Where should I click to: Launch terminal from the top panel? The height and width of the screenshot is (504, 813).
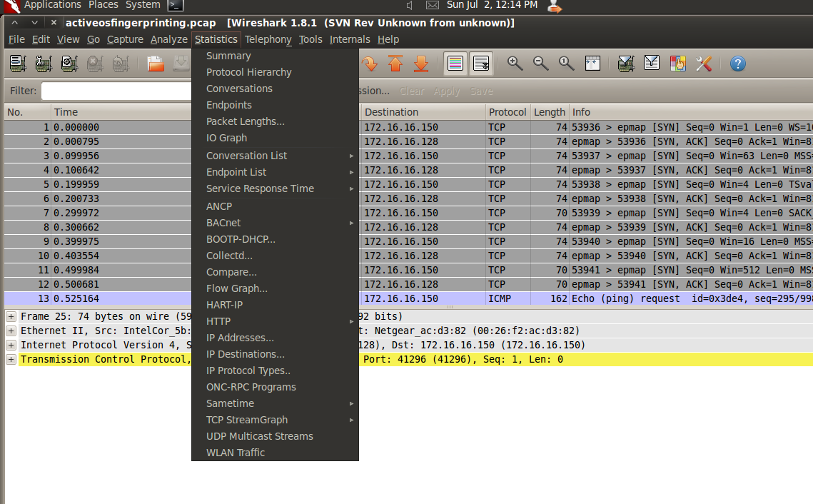(x=176, y=5)
